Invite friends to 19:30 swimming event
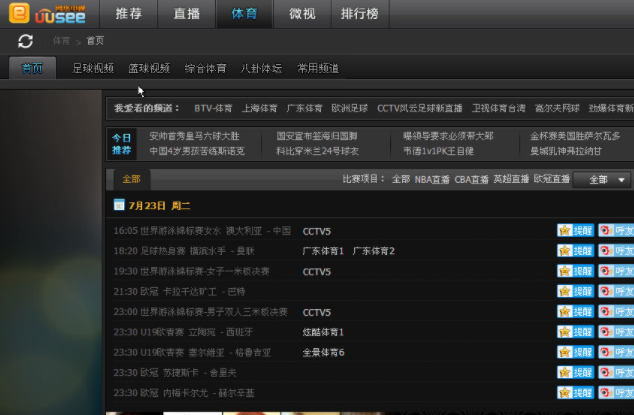This screenshot has height=415, width=634. 616,271
